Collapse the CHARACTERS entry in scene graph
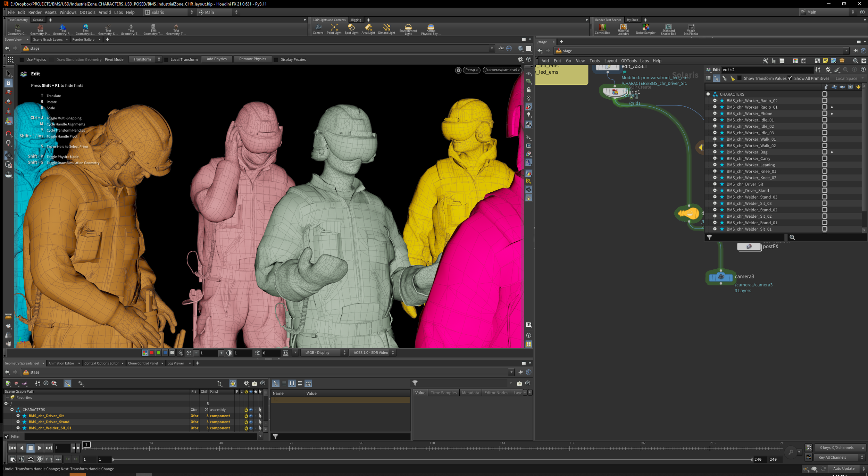The image size is (868, 476). [x=708, y=94]
